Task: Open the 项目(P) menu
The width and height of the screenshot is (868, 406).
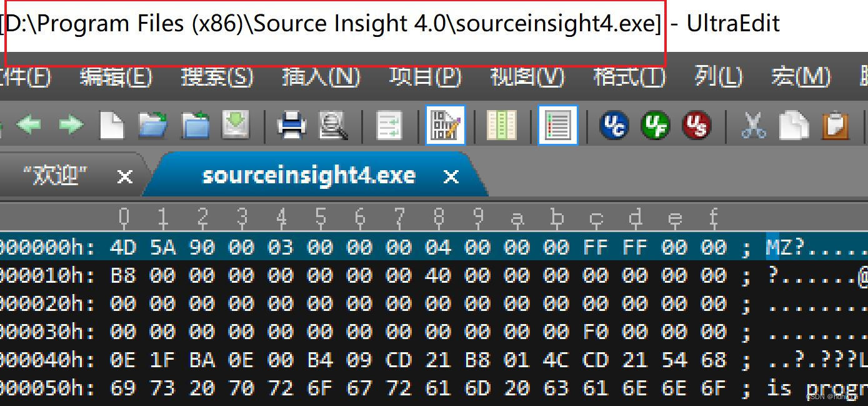Action: (x=425, y=77)
